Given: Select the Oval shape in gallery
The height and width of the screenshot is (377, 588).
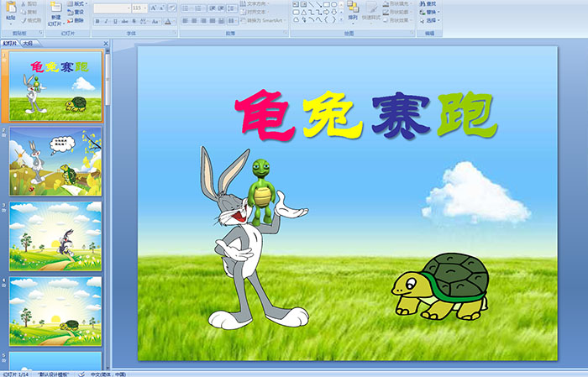Looking at the screenshot, I should click(x=333, y=4).
